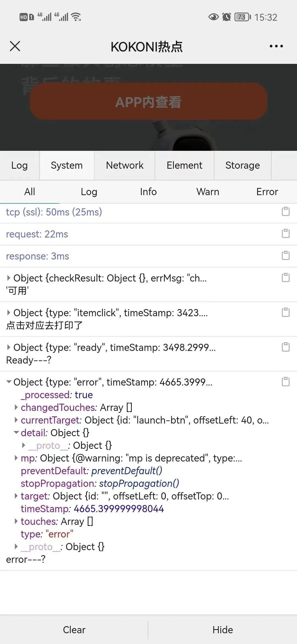Tap the APP内查看 button
Viewport: 297px width, 644px height.
[148, 101]
